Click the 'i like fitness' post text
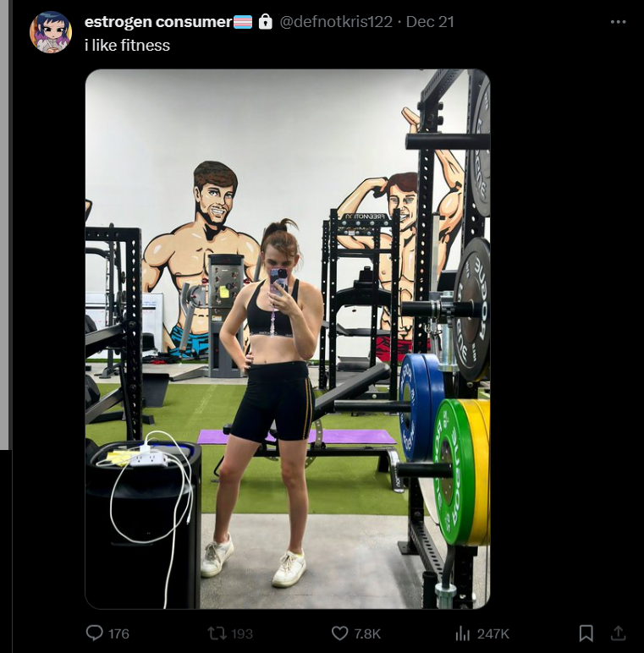Viewport: 644px width, 653px height. coord(127,45)
